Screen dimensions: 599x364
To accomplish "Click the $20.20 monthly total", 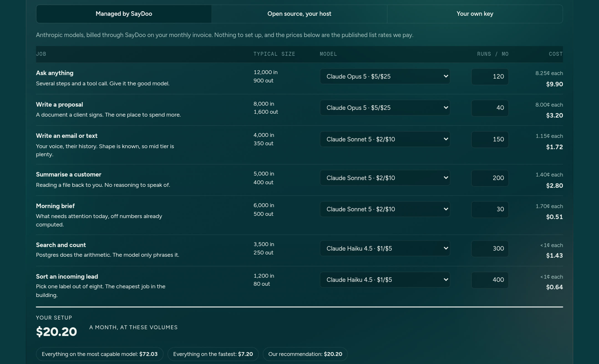I will 56,332.
